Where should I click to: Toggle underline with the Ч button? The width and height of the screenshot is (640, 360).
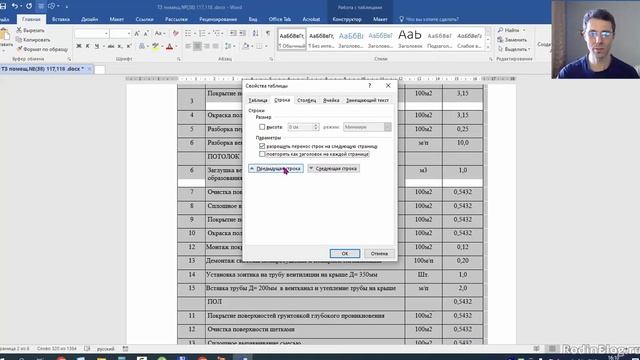(97, 46)
